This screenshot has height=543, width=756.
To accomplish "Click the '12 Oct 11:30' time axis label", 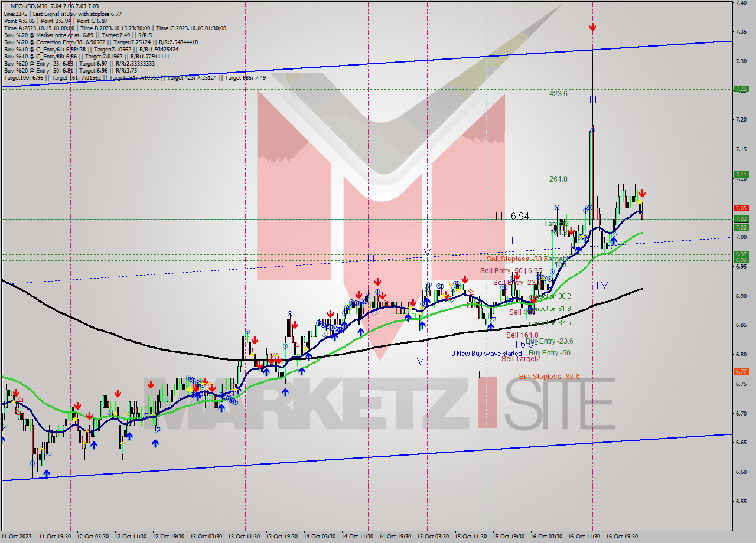I will [x=131, y=537].
